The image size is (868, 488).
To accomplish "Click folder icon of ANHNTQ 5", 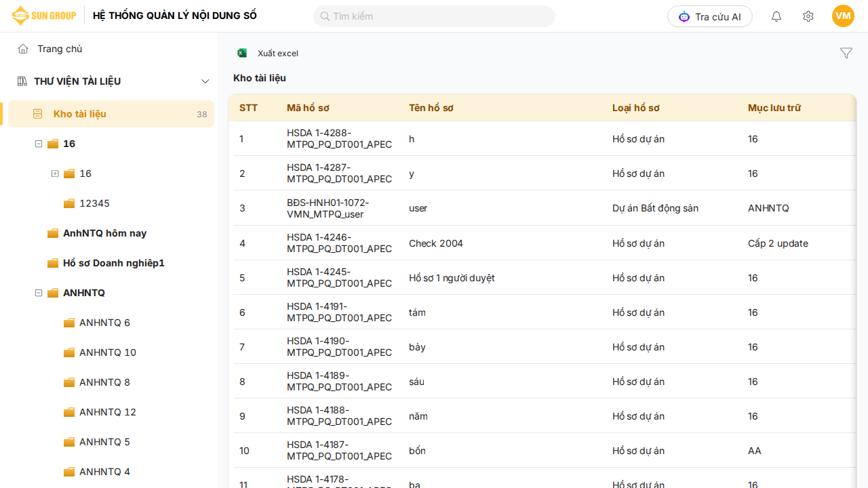I will 69,442.
